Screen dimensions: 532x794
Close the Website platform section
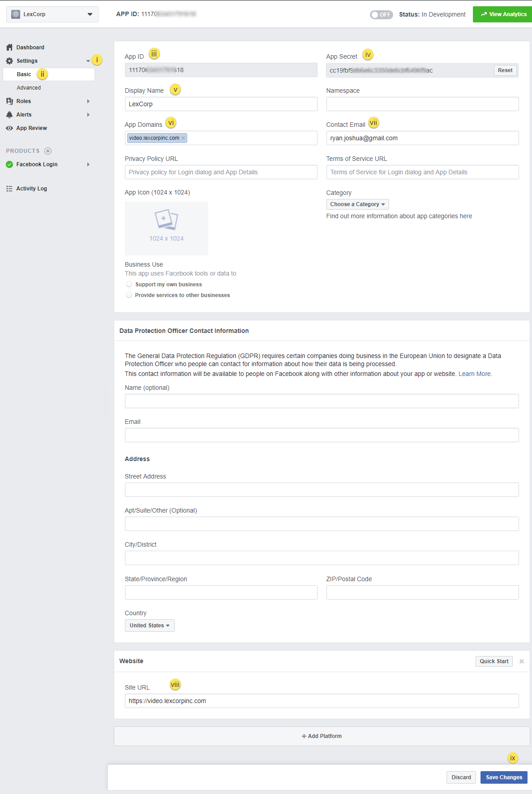coord(521,661)
